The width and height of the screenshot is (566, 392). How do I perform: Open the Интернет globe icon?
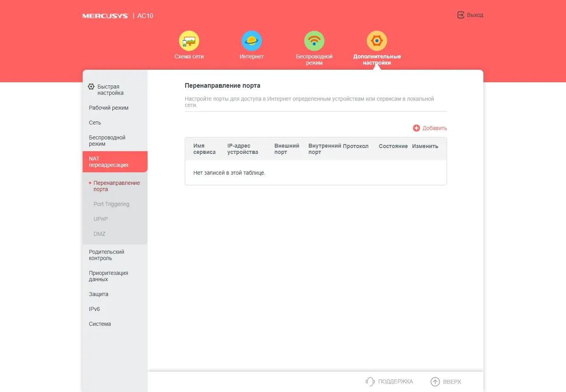point(251,41)
